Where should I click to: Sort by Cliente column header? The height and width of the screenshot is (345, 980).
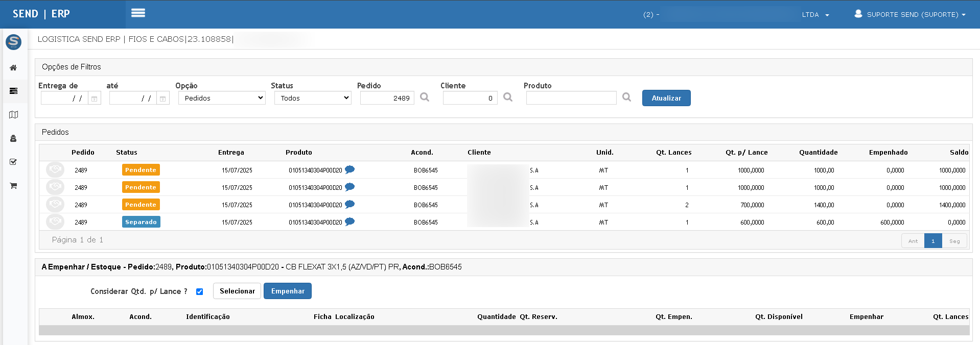479,152
